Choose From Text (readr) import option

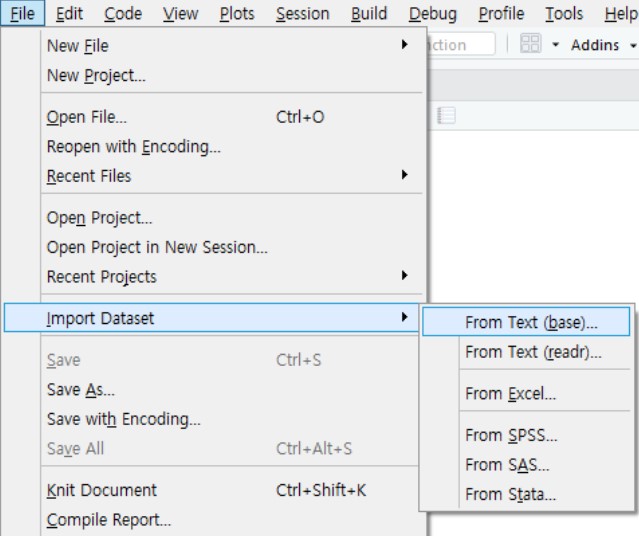coord(533,352)
